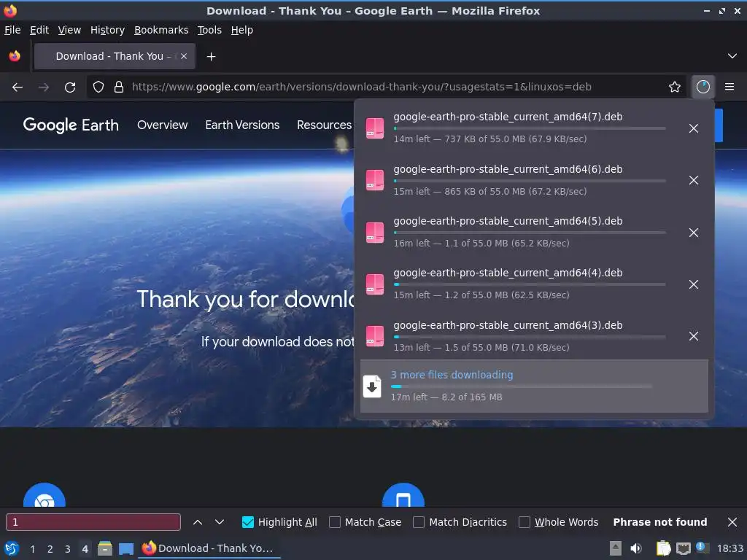
Task: Click file icon of amd64(6).deb
Action: click(375, 180)
